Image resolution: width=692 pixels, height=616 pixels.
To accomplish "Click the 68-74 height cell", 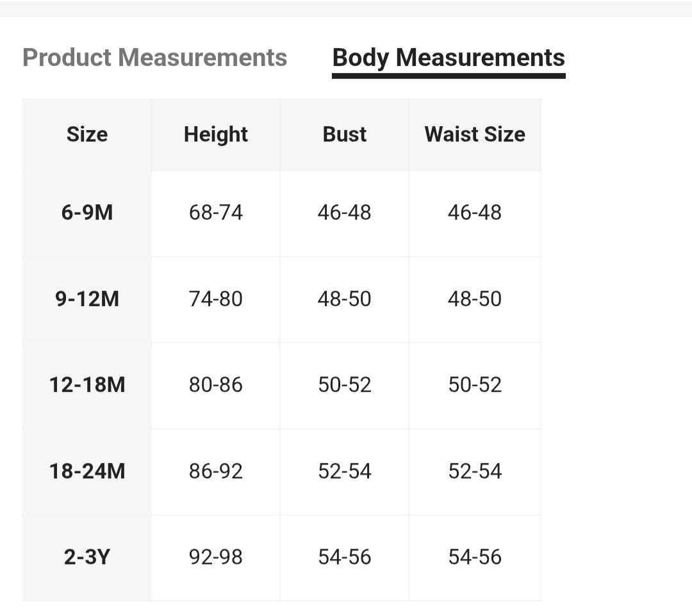I will (216, 213).
